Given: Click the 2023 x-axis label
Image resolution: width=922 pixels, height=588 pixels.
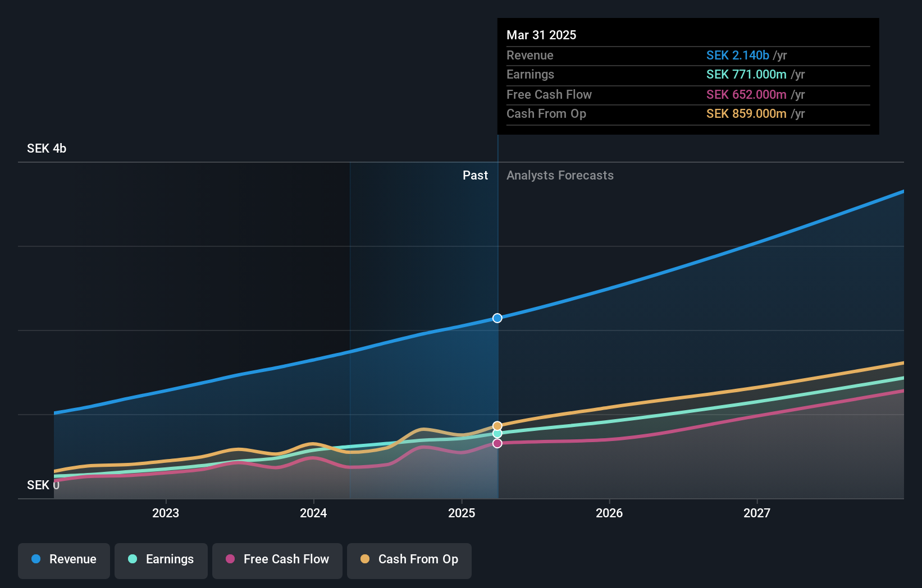Looking at the screenshot, I should click(x=166, y=513).
